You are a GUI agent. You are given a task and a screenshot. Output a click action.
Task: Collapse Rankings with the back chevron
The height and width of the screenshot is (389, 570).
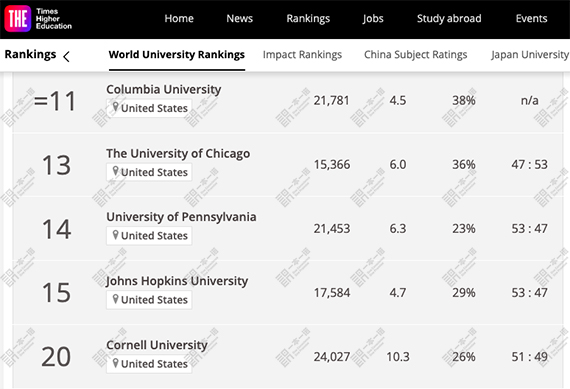66,57
